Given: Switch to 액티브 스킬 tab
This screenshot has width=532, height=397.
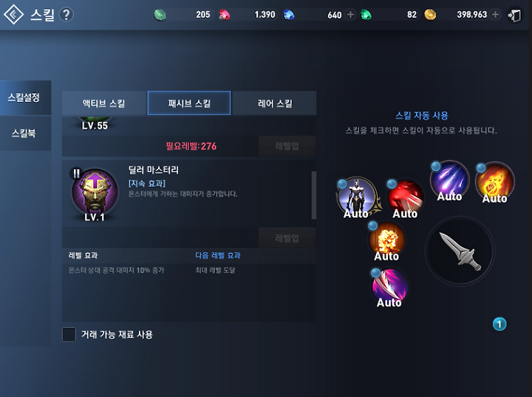Looking at the screenshot, I should coord(104,104).
